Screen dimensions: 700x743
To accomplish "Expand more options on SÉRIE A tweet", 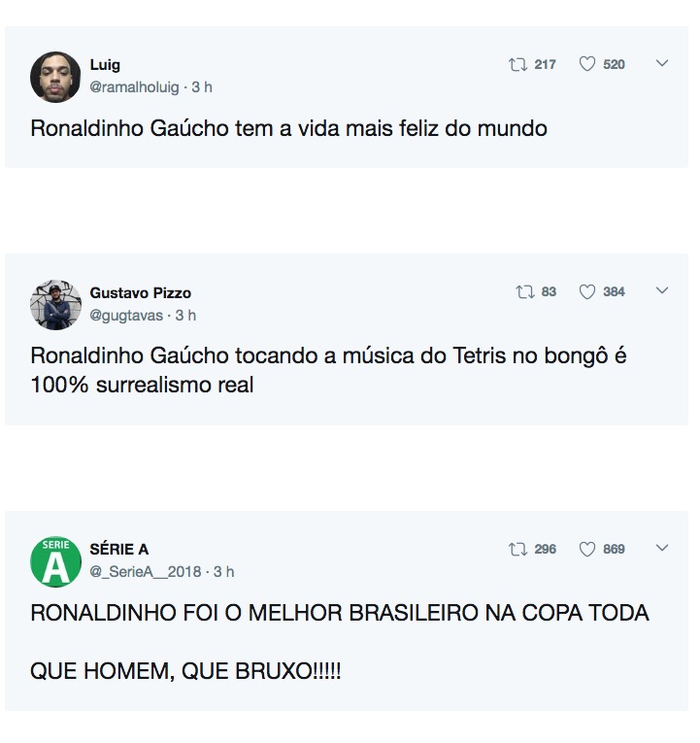I will click(x=662, y=549).
